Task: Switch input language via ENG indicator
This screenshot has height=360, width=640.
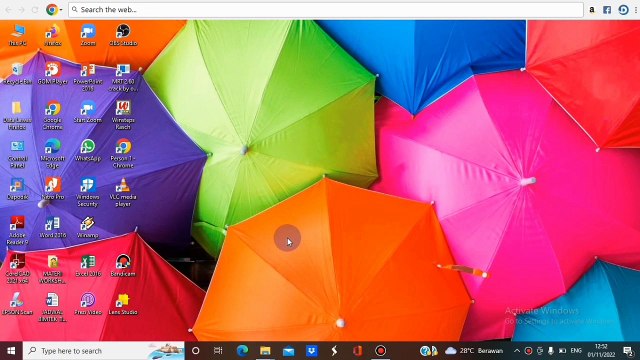Action: 576,351
